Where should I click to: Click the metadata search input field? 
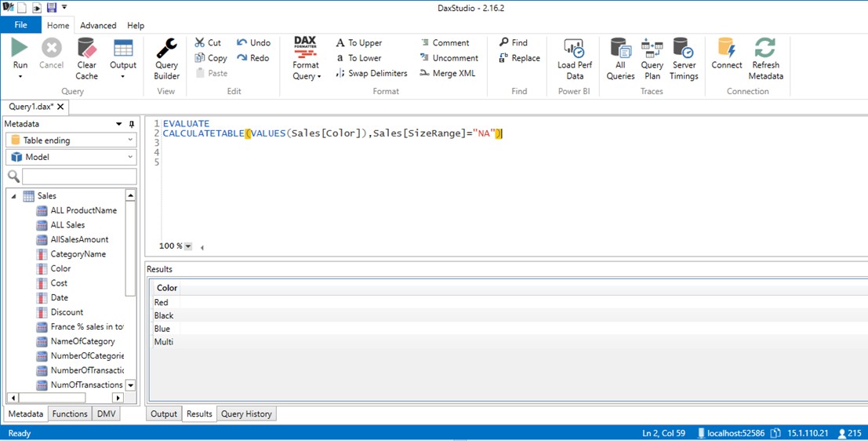[x=79, y=177]
